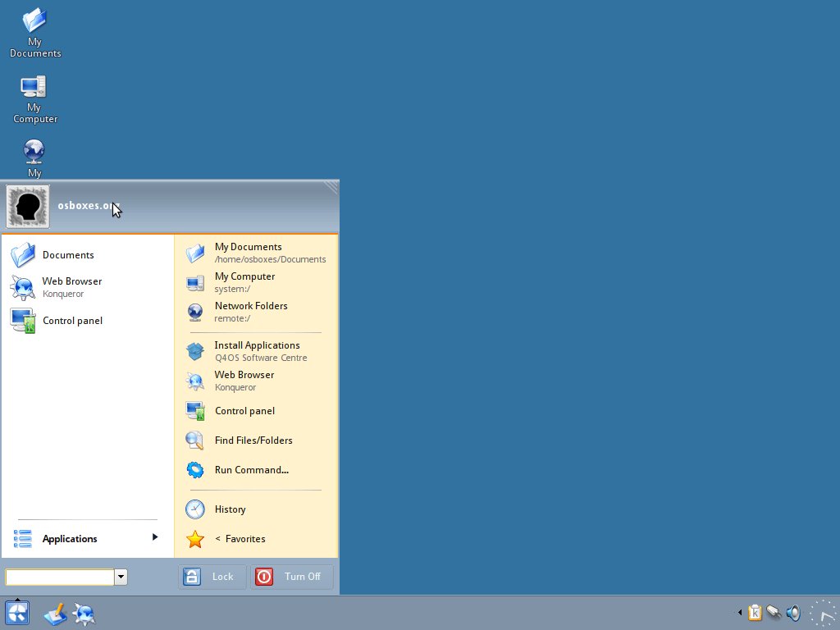The height and width of the screenshot is (630, 840).
Task: Click the right column Web Browser Konqueror icon
Action: coord(195,381)
